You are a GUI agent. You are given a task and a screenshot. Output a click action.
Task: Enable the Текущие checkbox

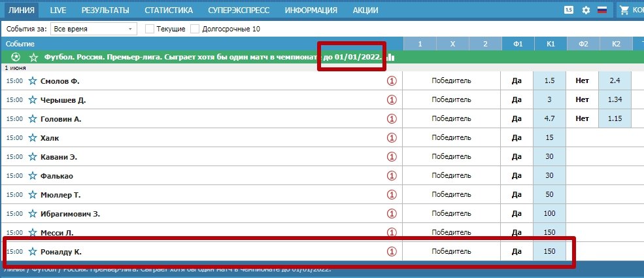pyautogui.click(x=150, y=29)
